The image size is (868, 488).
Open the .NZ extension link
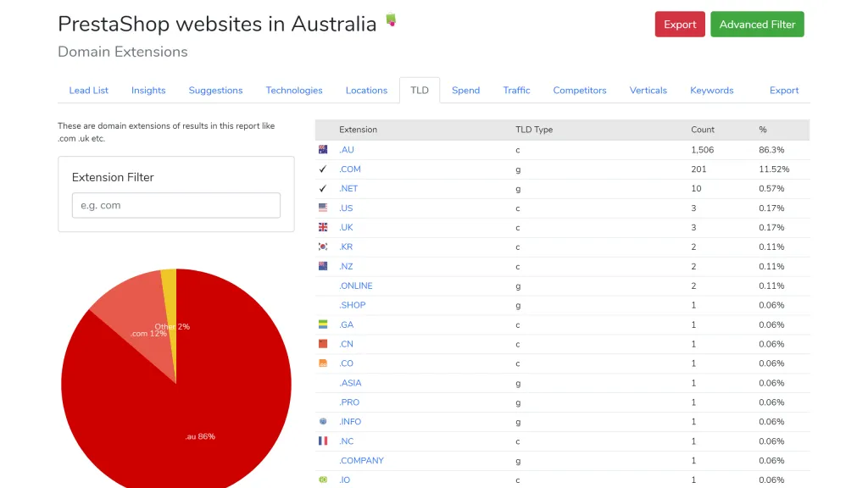(x=346, y=266)
